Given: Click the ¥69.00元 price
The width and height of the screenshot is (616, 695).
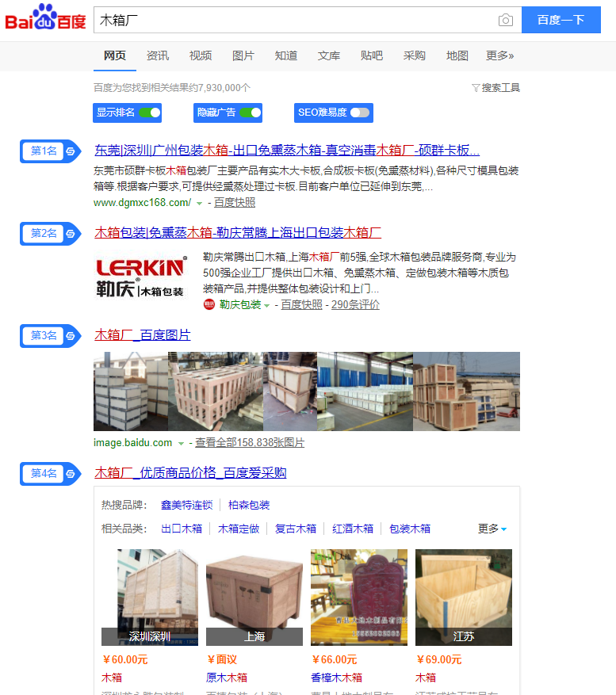Looking at the screenshot, I should tap(439, 659).
